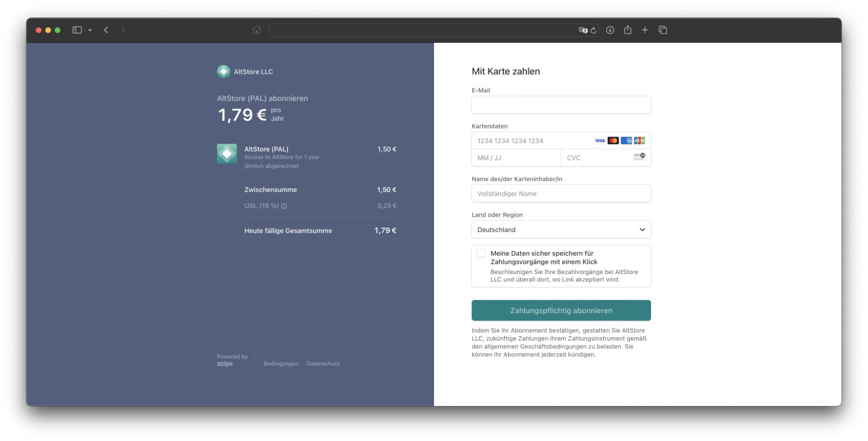Enable saving data for one-click payments

coord(481,253)
